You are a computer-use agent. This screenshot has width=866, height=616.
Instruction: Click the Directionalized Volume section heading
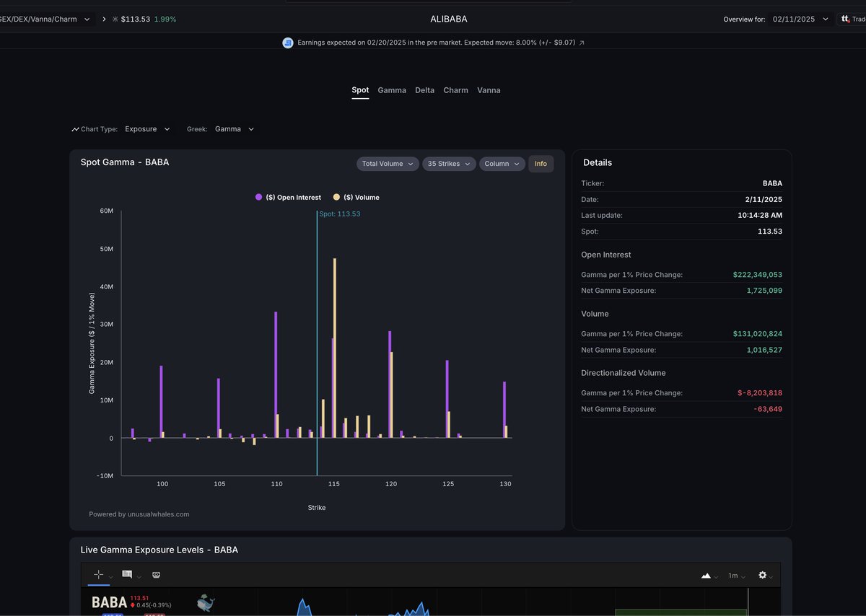pyautogui.click(x=624, y=373)
